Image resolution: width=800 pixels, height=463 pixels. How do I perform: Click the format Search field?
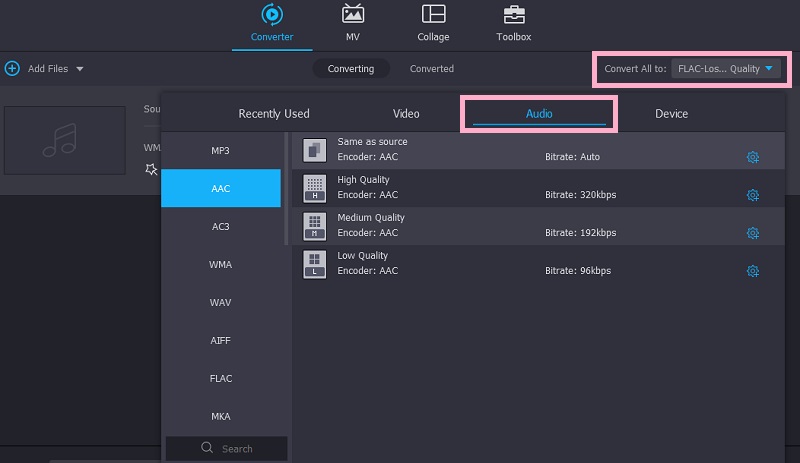pos(226,448)
